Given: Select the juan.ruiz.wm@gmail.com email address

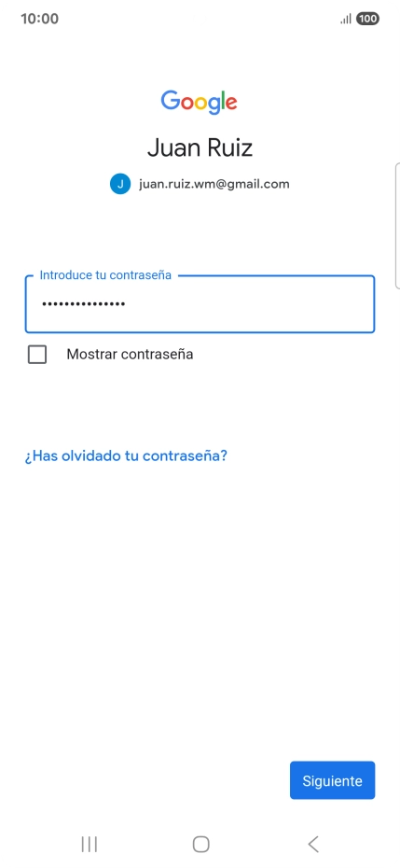Looking at the screenshot, I should pyautogui.click(x=214, y=184).
